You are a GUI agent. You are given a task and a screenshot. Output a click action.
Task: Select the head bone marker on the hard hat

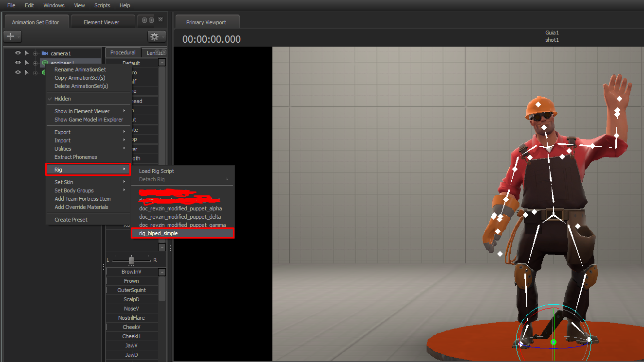538,104
